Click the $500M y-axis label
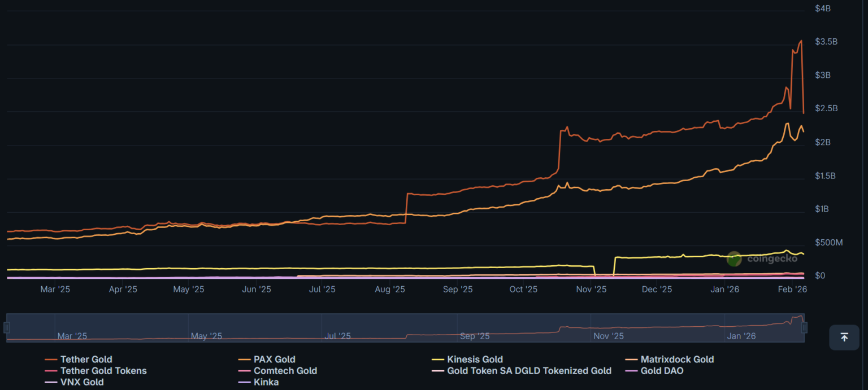The height and width of the screenshot is (390, 868). coord(829,243)
